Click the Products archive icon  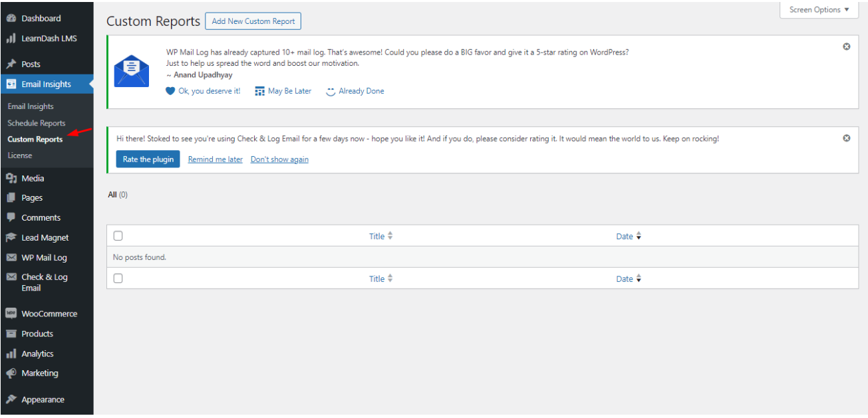[x=11, y=334]
